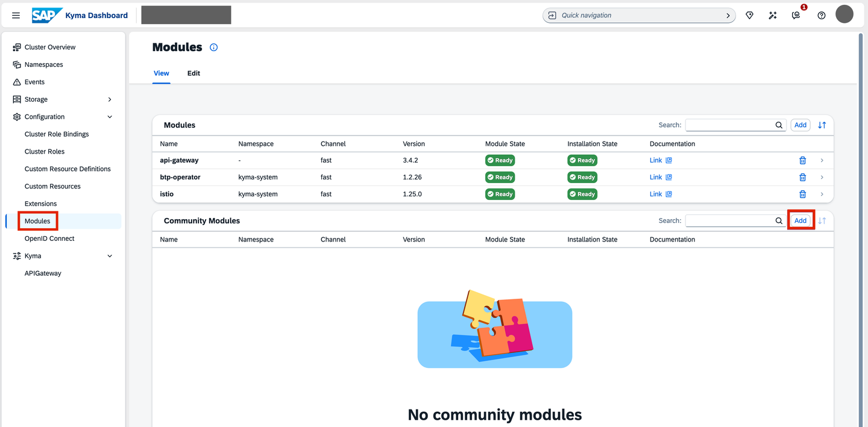The image size is (868, 427).
Task: Open the feedback icon with notification badge
Action: click(797, 15)
